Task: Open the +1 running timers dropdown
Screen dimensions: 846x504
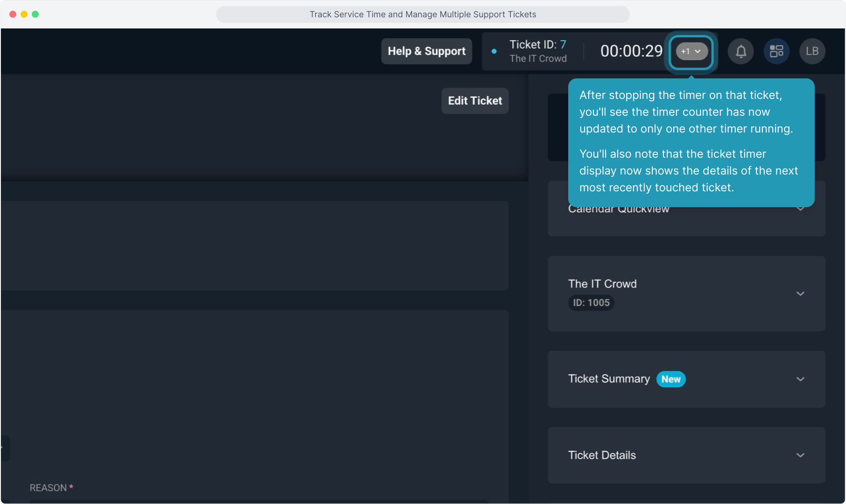Action: pyautogui.click(x=691, y=51)
